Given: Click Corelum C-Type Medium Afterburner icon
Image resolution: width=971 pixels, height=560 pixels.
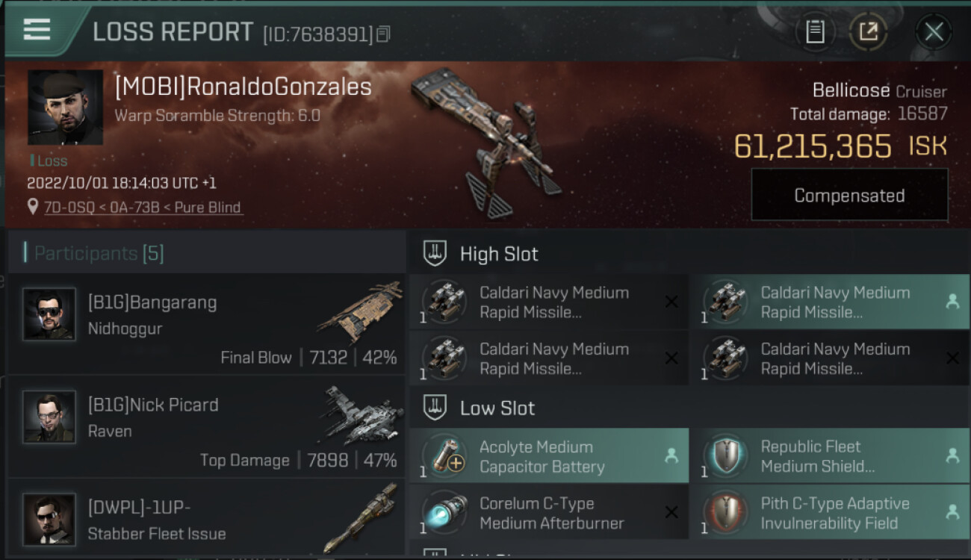Looking at the screenshot, I should pyautogui.click(x=445, y=514).
